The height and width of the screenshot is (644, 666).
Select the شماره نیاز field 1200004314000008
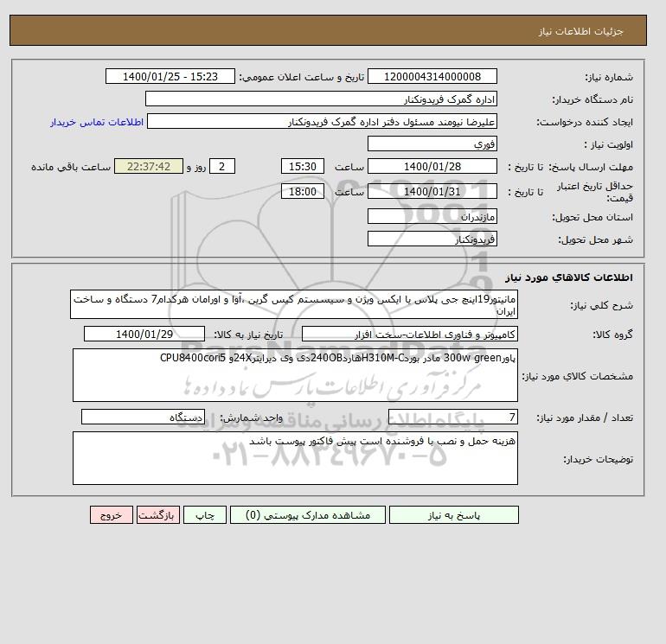[432, 76]
